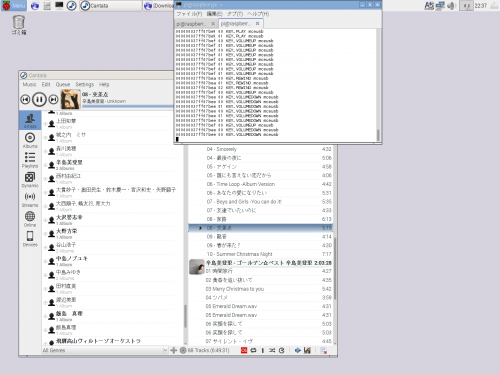500x375 pixels.
Task: Expand the 大野方栄 artist entry
Action: click(x=45, y=234)
